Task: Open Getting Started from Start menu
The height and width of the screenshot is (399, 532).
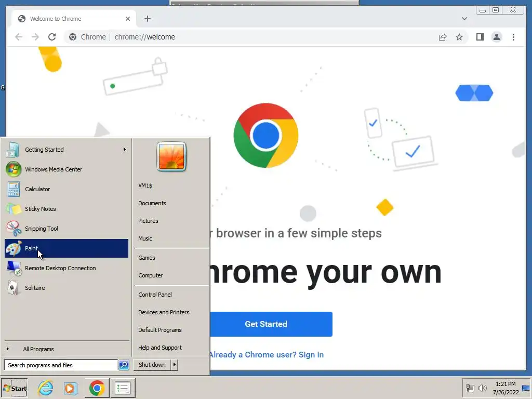Action: (66, 150)
